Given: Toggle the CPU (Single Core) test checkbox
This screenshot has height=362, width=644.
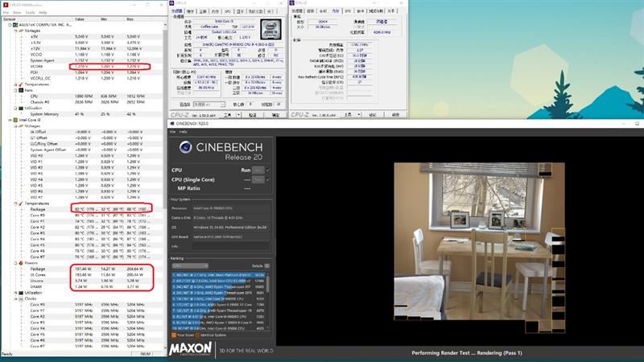Looking at the screenshot, I should coord(268,179).
